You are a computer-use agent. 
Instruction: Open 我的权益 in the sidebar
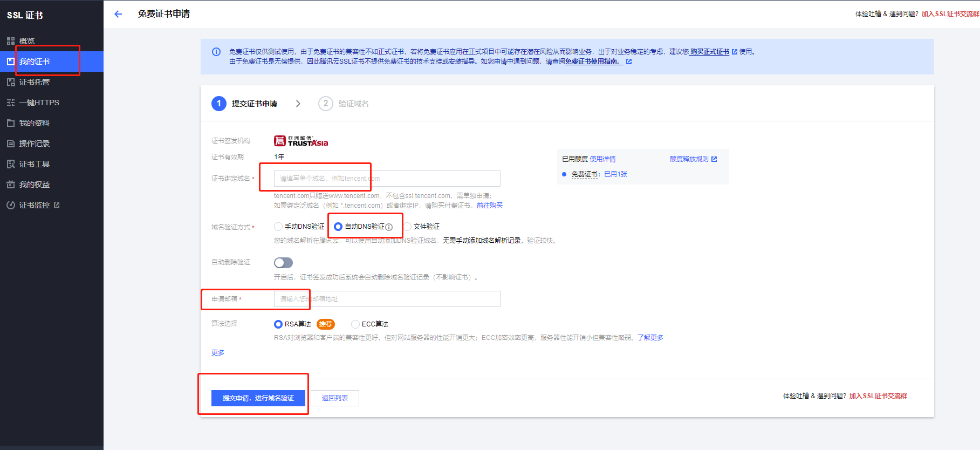(35, 185)
